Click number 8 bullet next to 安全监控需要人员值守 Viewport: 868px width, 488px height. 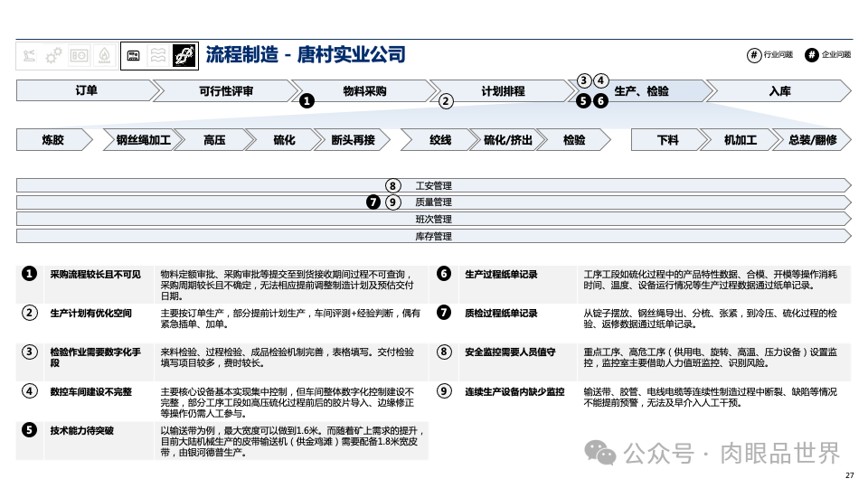[444, 352]
